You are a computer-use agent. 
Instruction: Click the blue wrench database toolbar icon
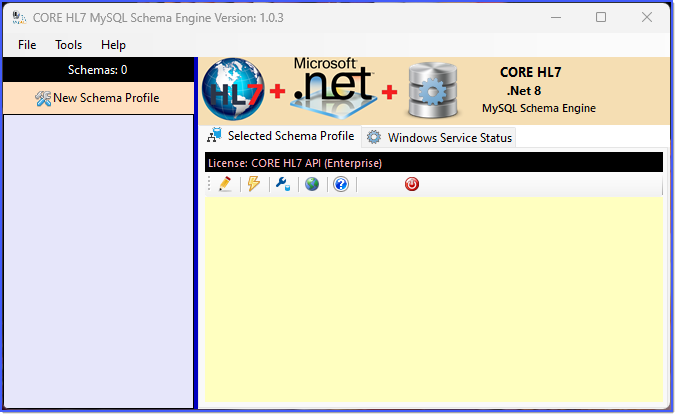point(283,184)
